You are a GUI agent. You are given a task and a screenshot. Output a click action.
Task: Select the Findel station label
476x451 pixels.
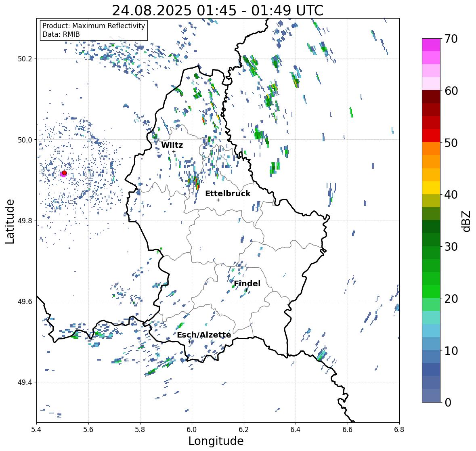[x=247, y=283]
